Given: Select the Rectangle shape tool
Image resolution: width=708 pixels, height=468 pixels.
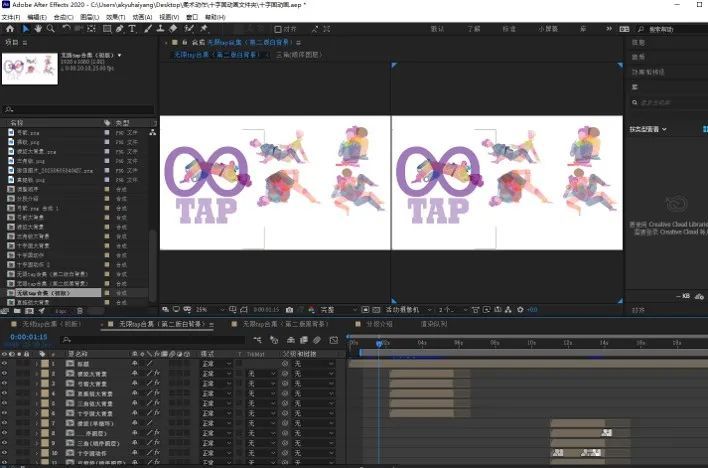Looking at the screenshot, I should [x=107, y=29].
